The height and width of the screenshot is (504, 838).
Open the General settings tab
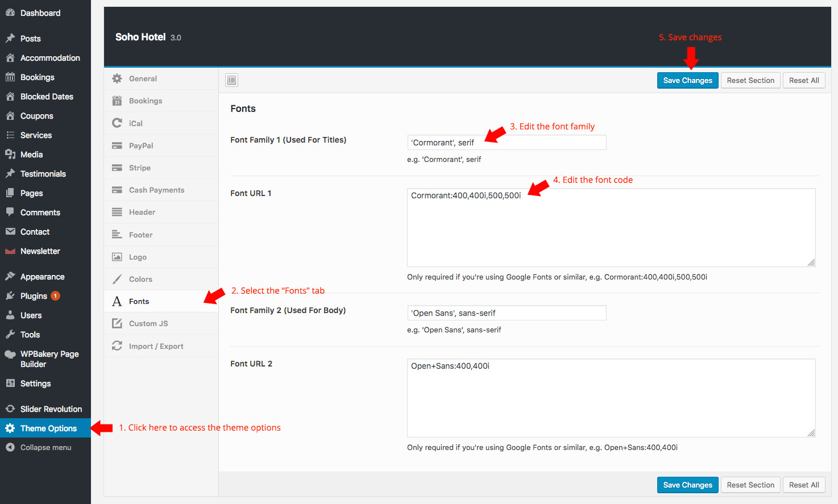[x=143, y=78]
